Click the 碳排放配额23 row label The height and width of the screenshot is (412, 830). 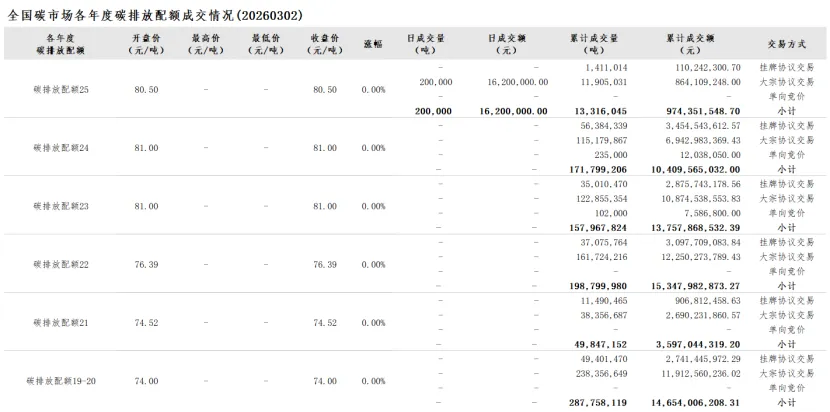(x=62, y=206)
